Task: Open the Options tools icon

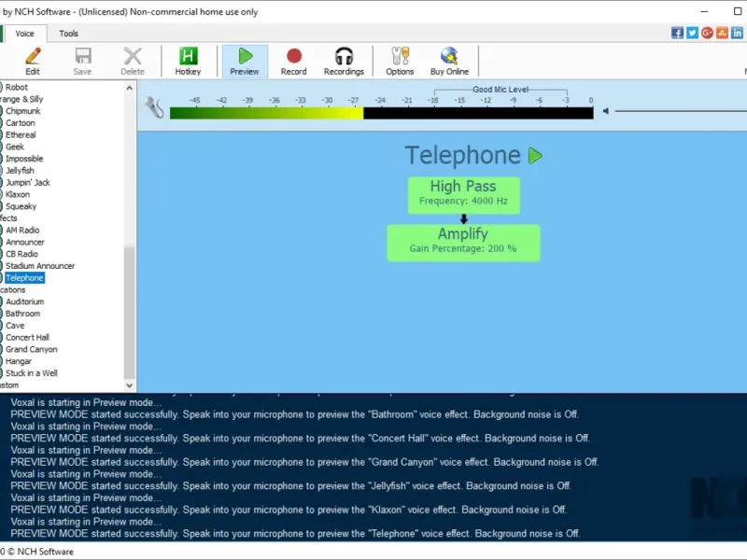Action: [x=400, y=62]
